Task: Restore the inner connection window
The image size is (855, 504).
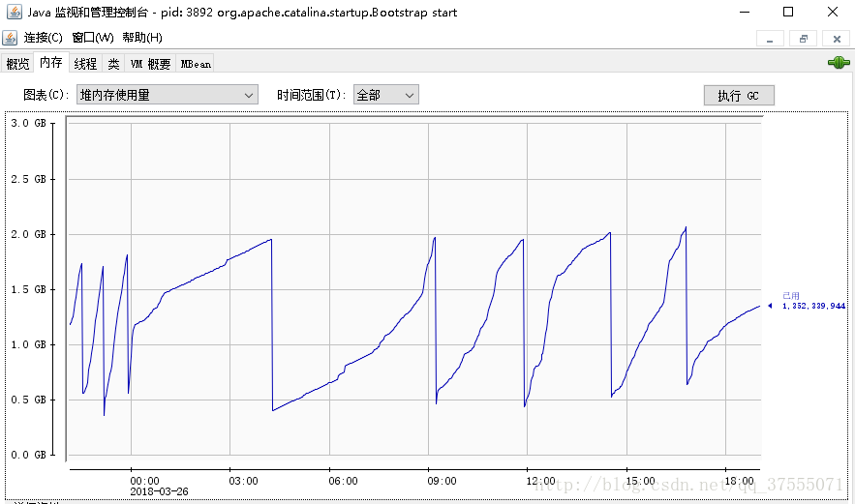Action: pos(804,39)
